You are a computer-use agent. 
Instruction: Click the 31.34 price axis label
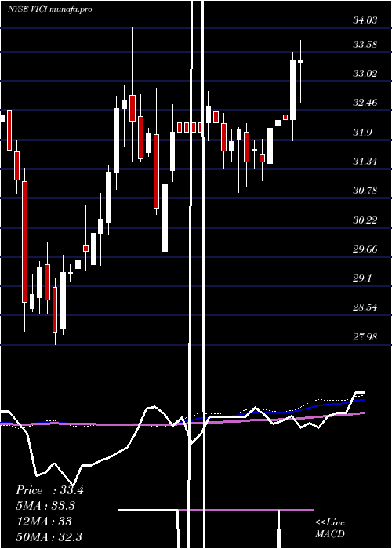[365, 162]
